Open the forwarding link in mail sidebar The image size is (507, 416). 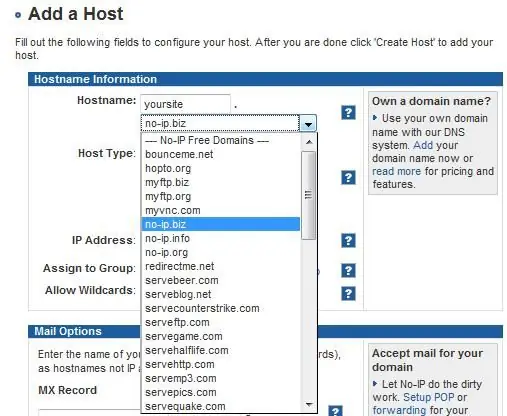(399, 410)
